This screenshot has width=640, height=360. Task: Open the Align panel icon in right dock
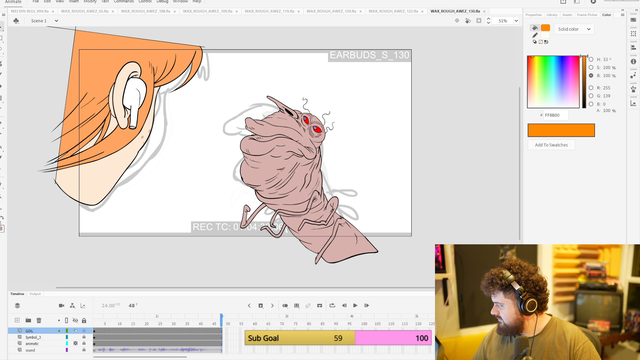click(633, 48)
